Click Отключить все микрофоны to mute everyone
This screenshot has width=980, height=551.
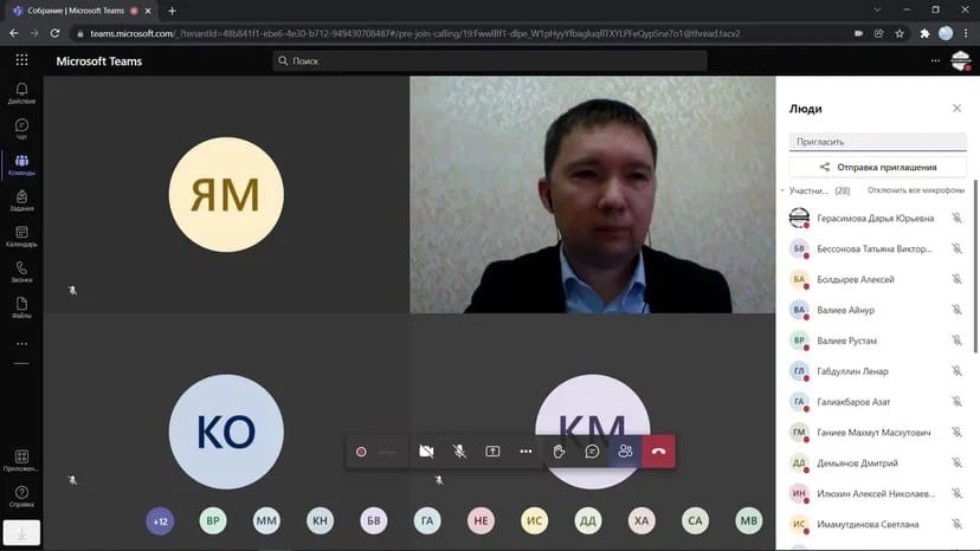click(x=914, y=190)
